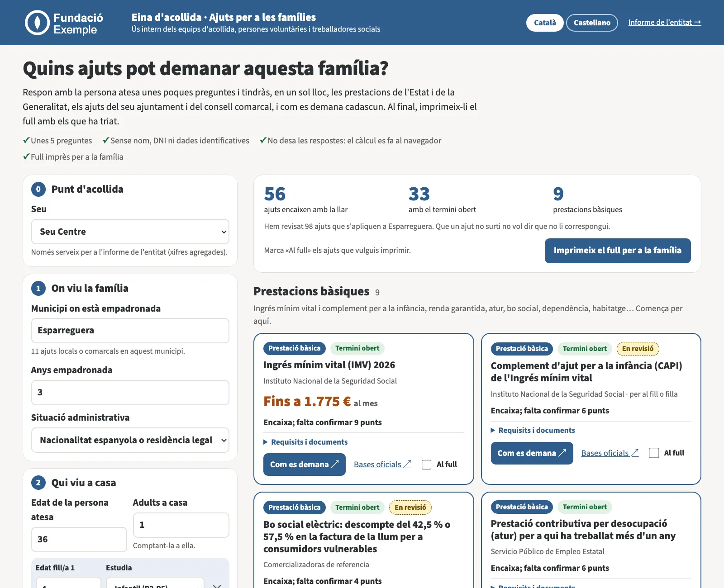The image size is (724, 588).
Task: Open the Situació administrativa dropdown
Action: tap(130, 440)
